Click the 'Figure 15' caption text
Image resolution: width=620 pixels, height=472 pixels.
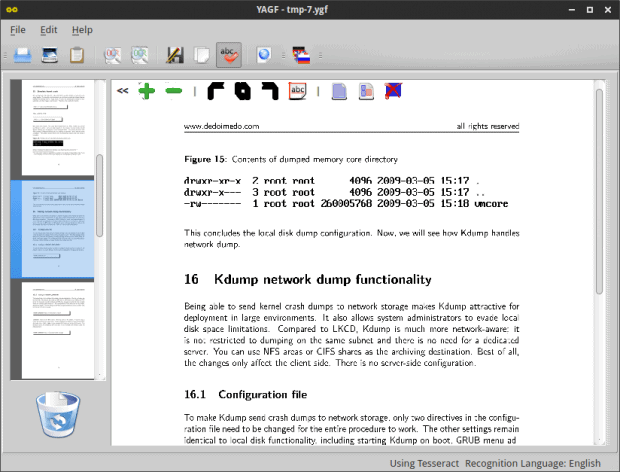tap(291, 159)
